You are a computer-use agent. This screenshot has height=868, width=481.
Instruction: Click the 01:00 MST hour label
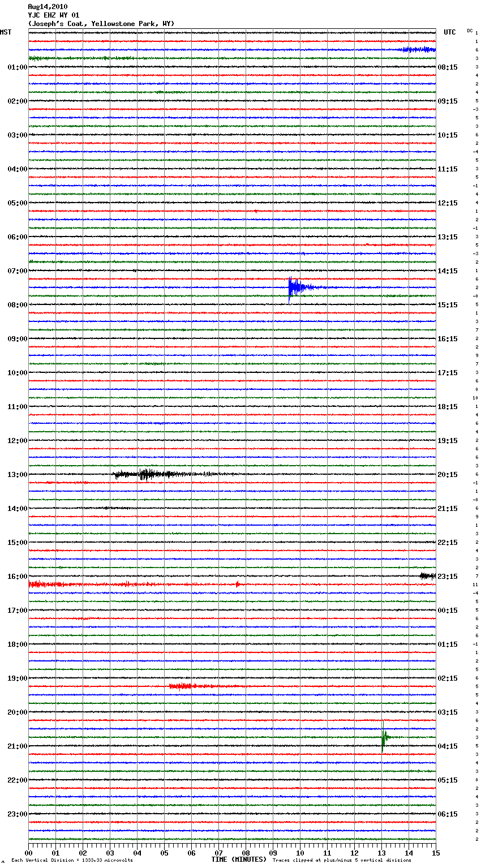[x=17, y=67]
